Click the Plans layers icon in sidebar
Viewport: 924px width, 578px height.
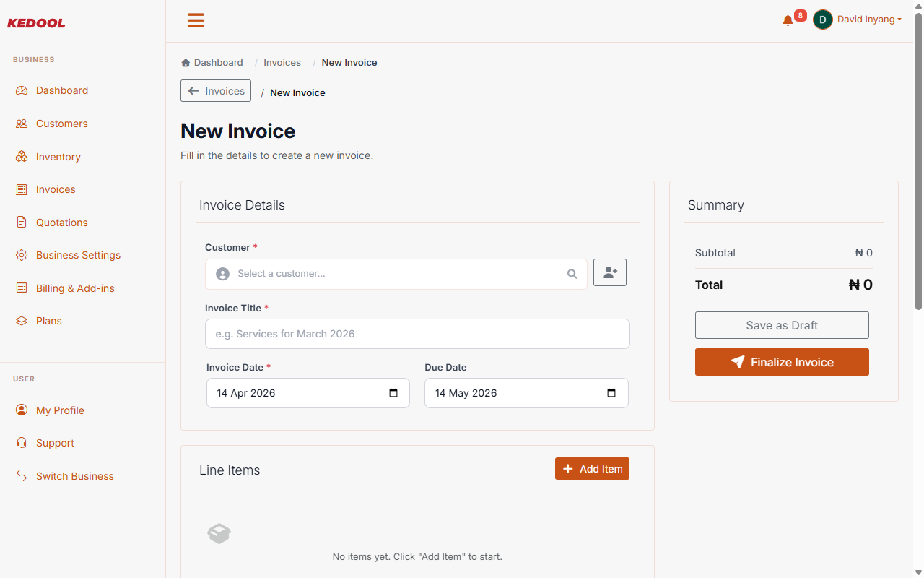pos(22,321)
